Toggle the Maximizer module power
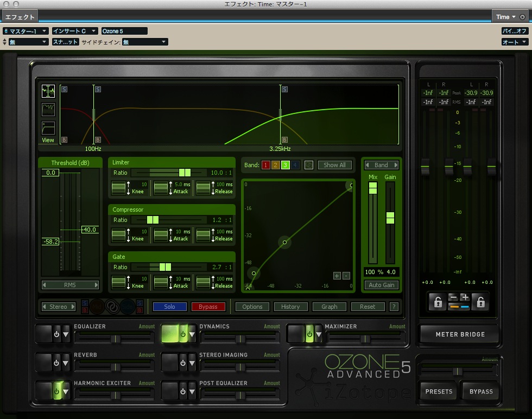 pyautogui.click(x=309, y=334)
